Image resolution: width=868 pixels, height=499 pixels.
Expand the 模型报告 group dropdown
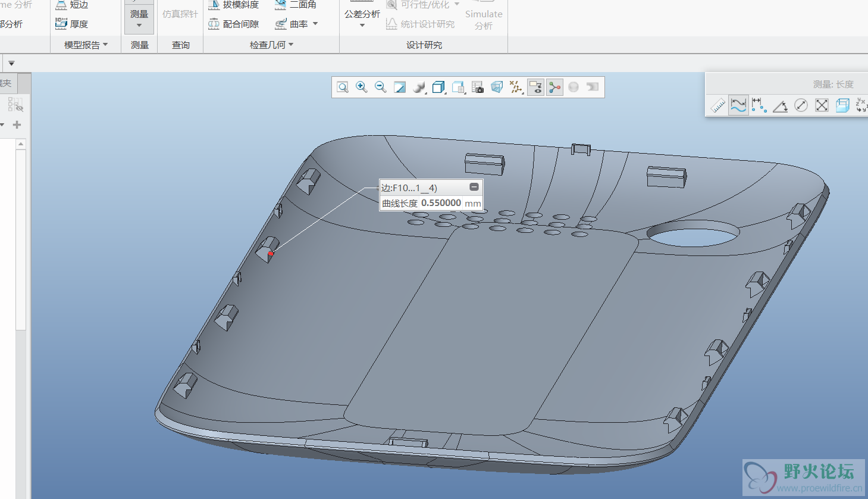point(86,45)
